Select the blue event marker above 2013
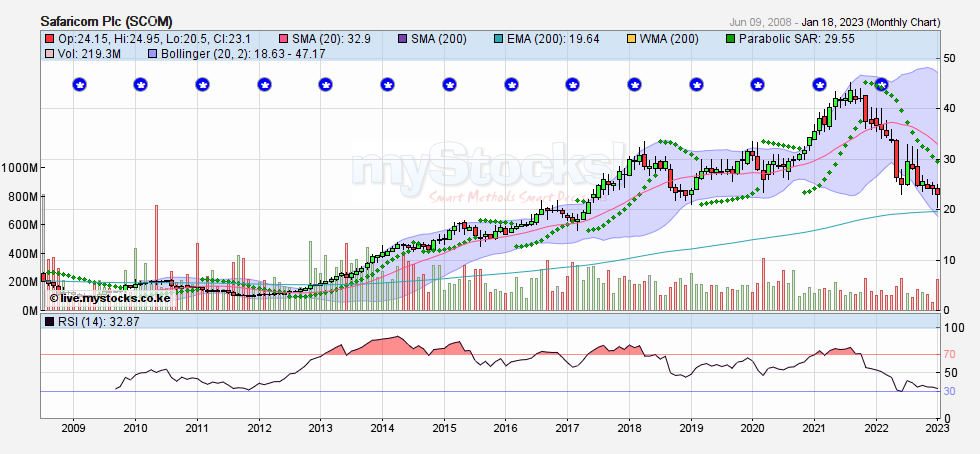The image size is (980, 454). pos(325,85)
